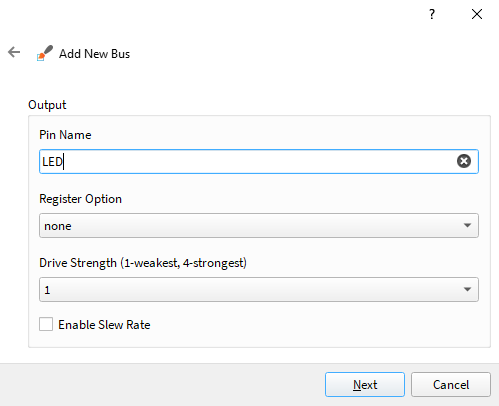Click the Output group label
Image resolution: width=499 pixels, height=406 pixels.
click(47, 105)
